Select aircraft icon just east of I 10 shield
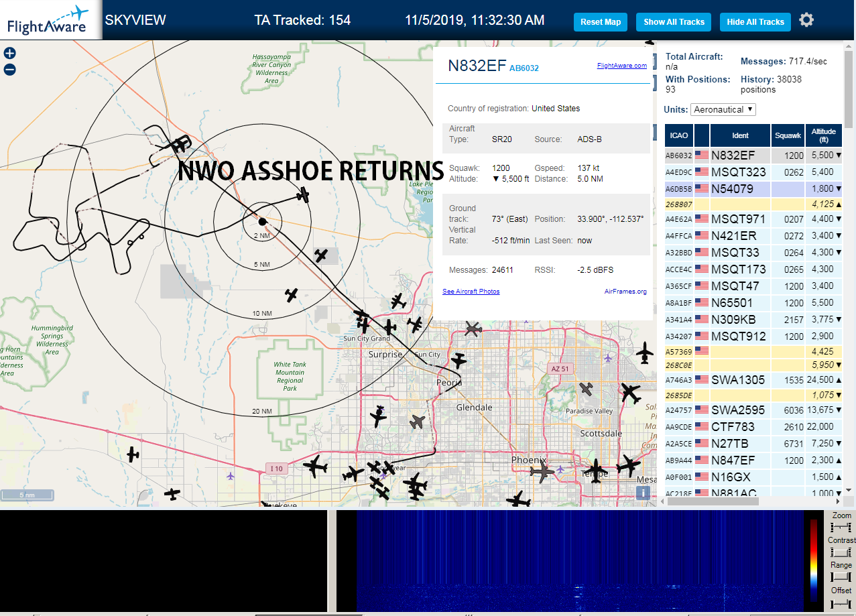 pyautogui.click(x=314, y=466)
